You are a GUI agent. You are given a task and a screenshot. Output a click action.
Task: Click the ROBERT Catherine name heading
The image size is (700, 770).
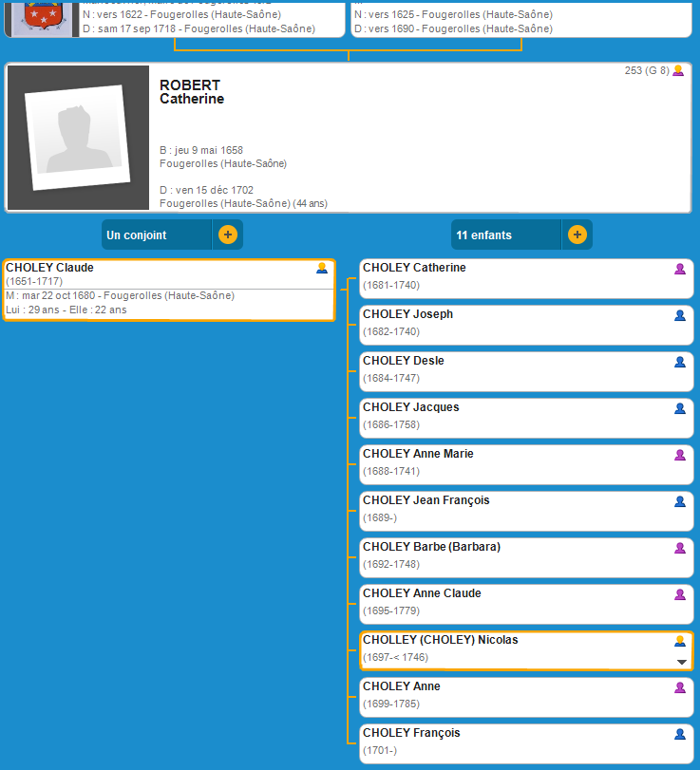191,92
